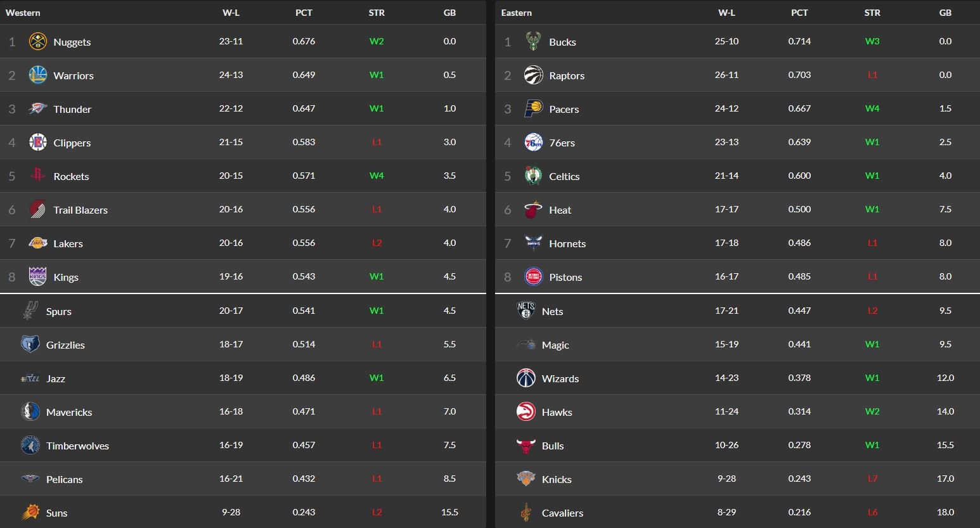980x528 pixels.
Task: Click the Hawks team logo
Action: [x=526, y=412]
